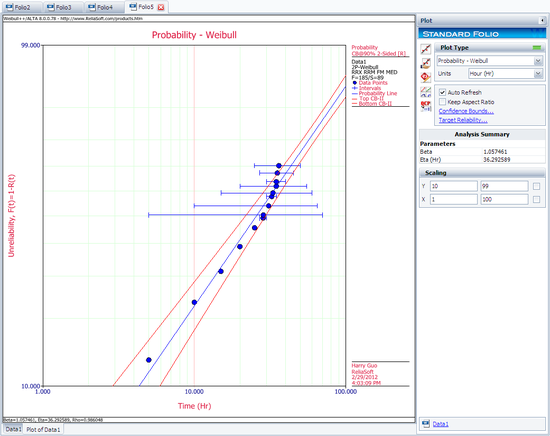Switch to the Folio4 tab

(104, 7)
